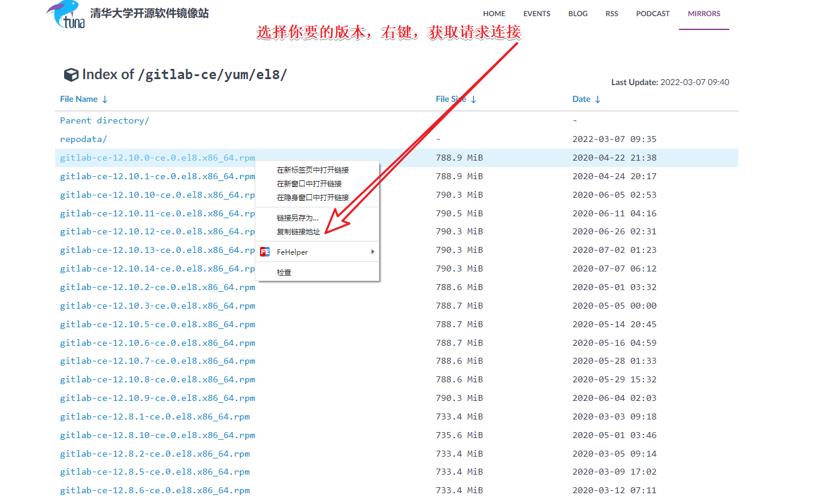Image resolution: width=830 pixels, height=504 pixels.
Task: Open gitlab-ce-12.10.12 rpm link
Action: pyautogui.click(x=158, y=231)
